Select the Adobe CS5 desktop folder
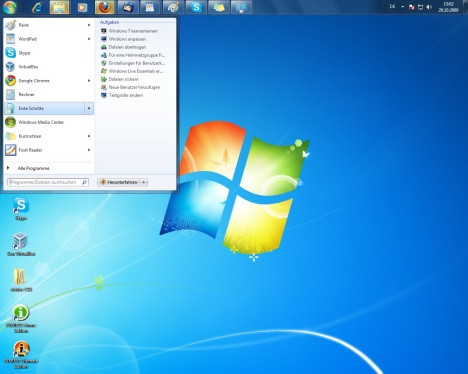Screen dimensions: 468x374 (21, 280)
